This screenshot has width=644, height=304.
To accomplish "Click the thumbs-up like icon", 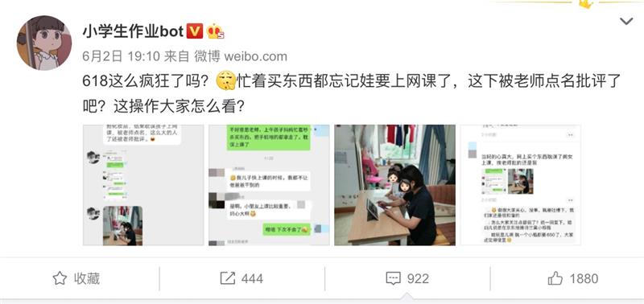I will click(555, 278).
